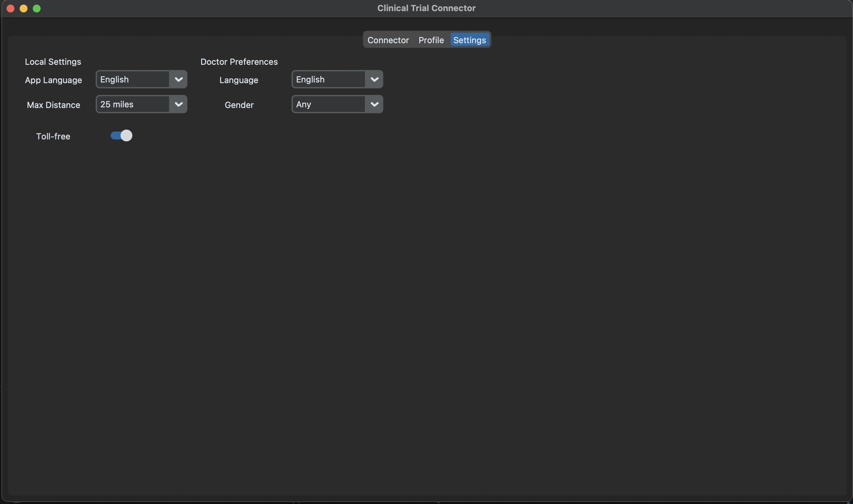Image resolution: width=853 pixels, height=504 pixels.
Task: Open App Language combo box showing English
Action: [133, 80]
